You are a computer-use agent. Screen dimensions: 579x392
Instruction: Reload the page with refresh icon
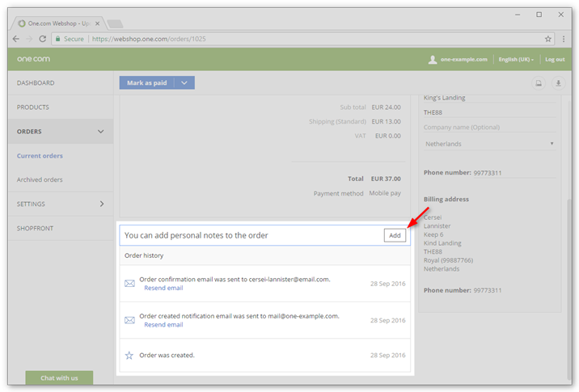(43, 39)
